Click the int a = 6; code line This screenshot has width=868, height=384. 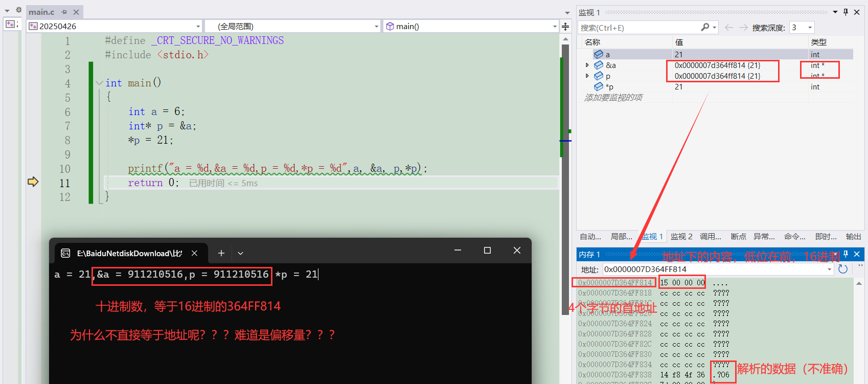pos(156,111)
